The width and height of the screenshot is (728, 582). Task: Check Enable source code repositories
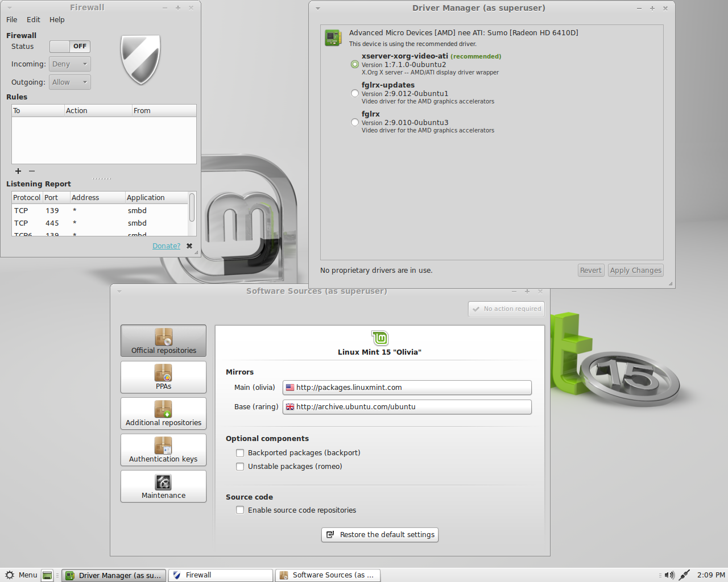coord(240,510)
